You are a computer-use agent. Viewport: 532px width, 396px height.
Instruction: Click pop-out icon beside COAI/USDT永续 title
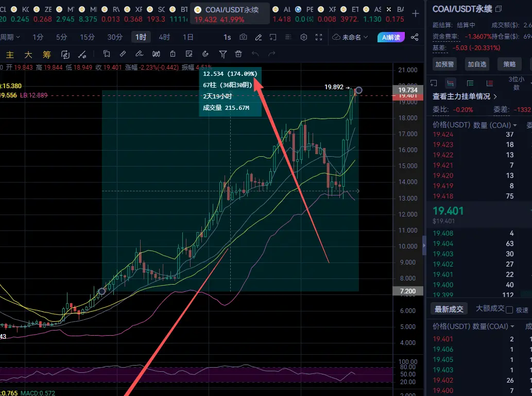click(x=499, y=9)
